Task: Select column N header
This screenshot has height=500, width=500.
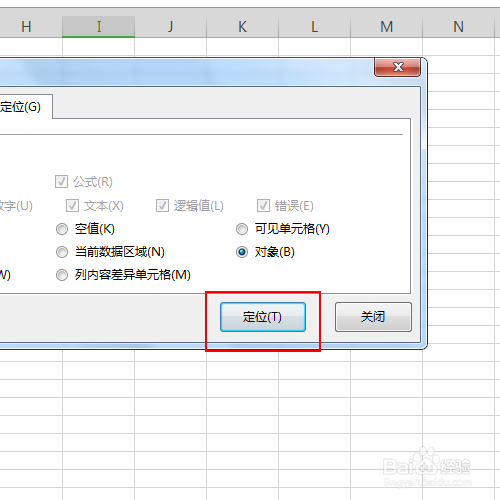Action: pos(459,27)
